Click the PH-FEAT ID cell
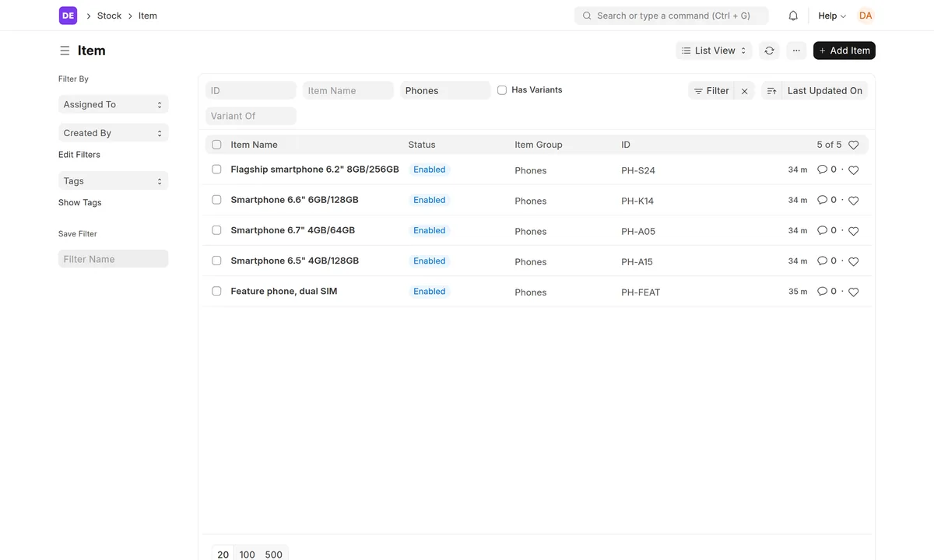The height and width of the screenshot is (560, 934). pos(641,292)
